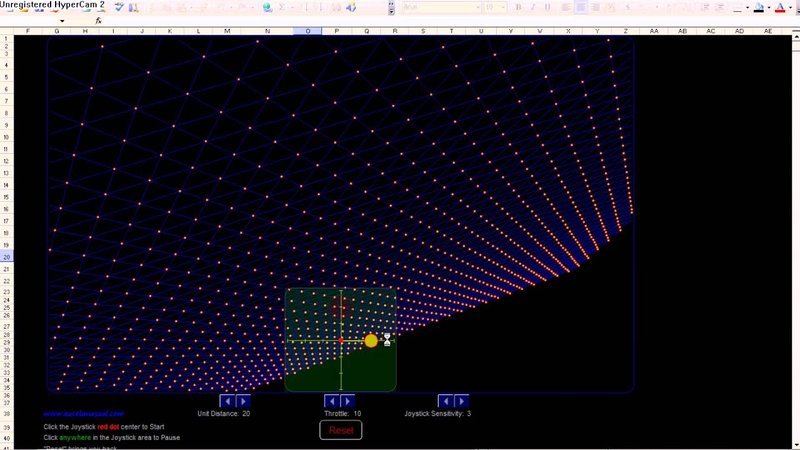Apply the Fill Color bucket

pos(759,7)
